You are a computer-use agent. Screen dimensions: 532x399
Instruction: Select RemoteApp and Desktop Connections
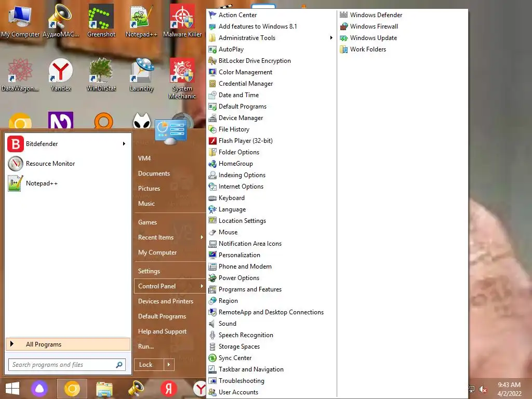point(271,312)
